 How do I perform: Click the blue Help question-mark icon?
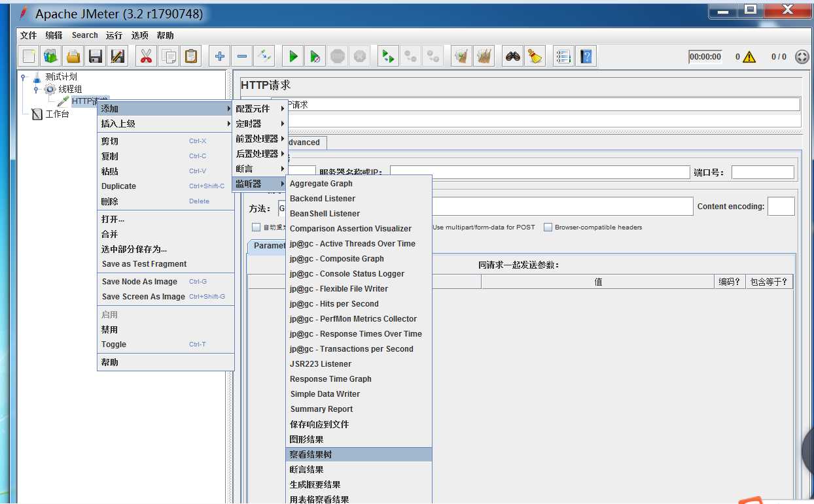tap(586, 56)
